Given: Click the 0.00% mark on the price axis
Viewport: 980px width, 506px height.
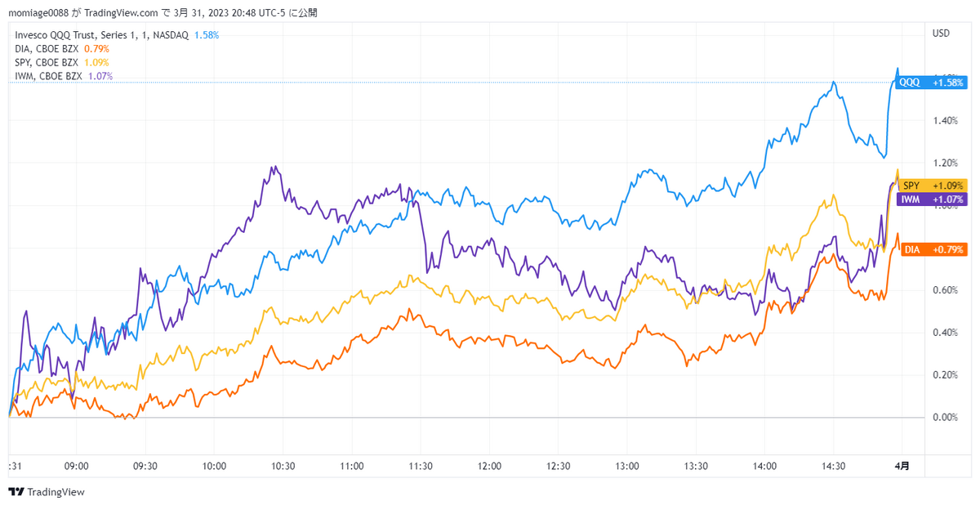Looking at the screenshot, I should point(945,418).
